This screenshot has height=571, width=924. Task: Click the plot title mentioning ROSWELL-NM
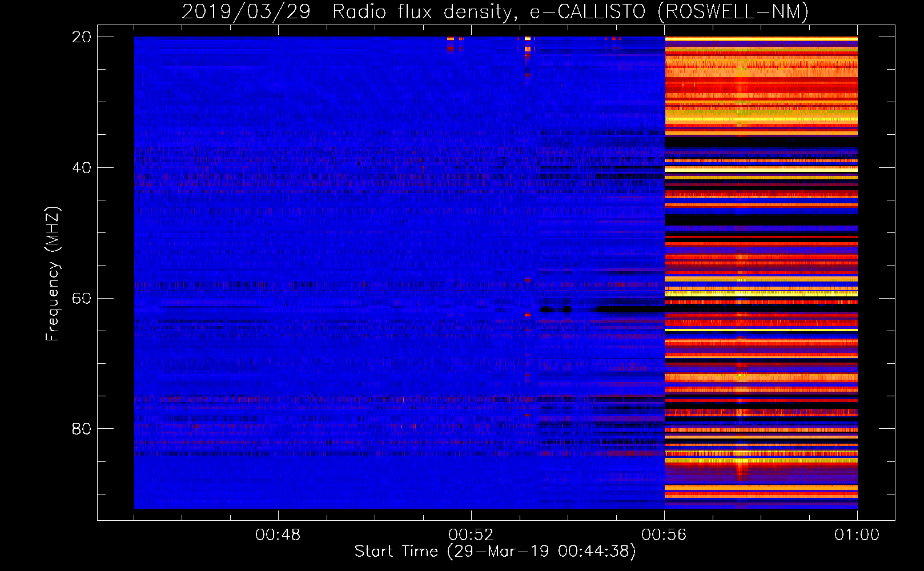495,11
